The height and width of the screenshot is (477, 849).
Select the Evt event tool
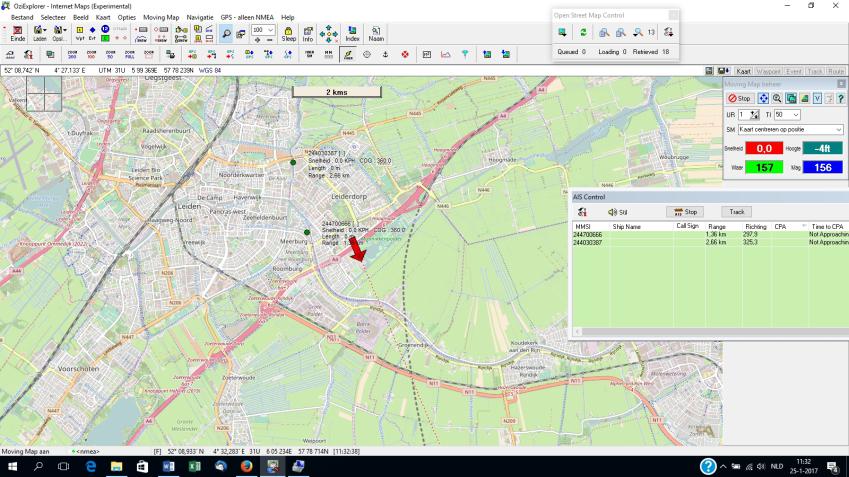click(92, 34)
